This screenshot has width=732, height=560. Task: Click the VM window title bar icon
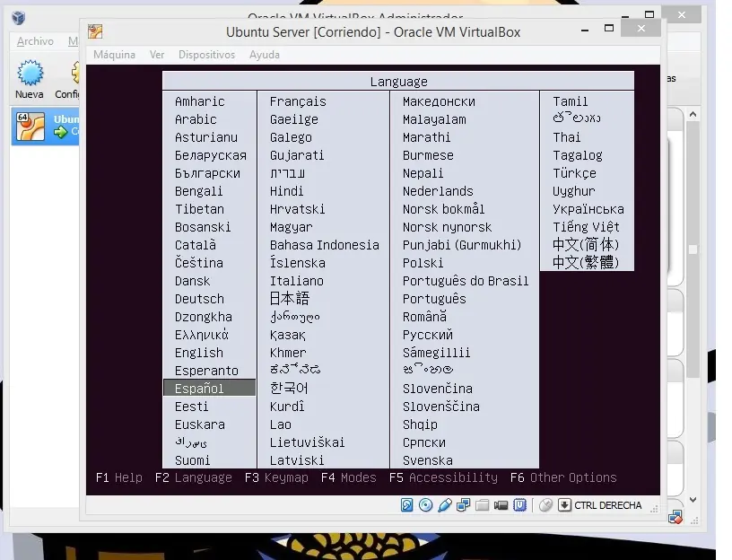[x=95, y=31]
